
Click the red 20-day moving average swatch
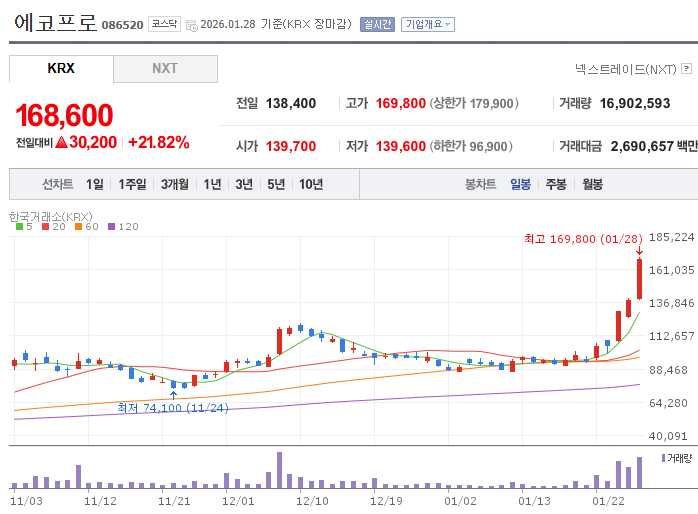(x=45, y=227)
